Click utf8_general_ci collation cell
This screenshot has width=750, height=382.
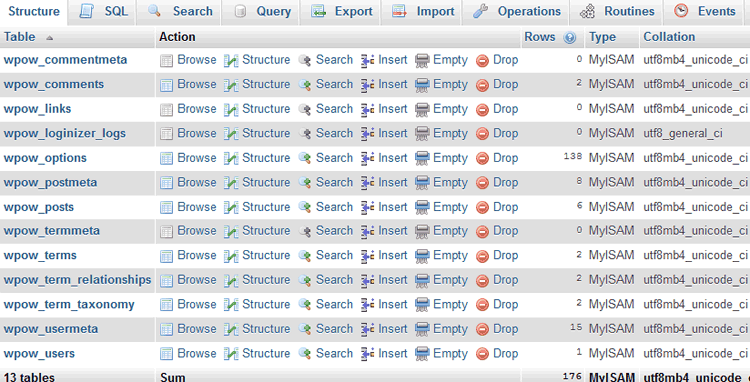(x=683, y=133)
